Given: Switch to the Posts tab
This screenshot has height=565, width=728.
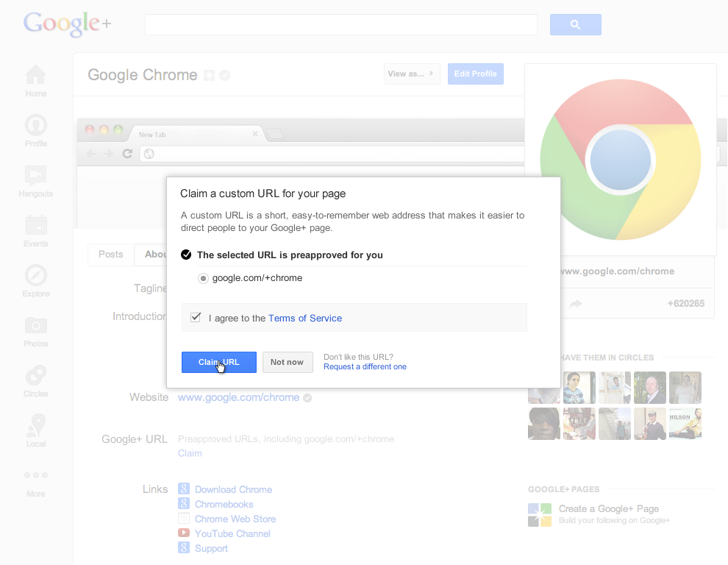Looking at the screenshot, I should (110, 254).
